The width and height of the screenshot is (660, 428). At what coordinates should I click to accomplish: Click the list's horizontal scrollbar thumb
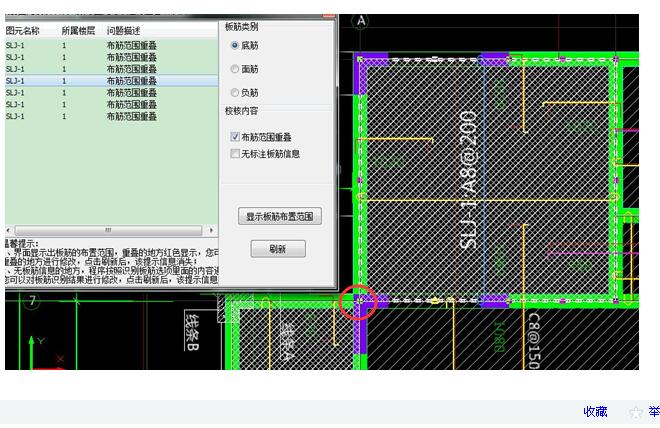click(108, 230)
